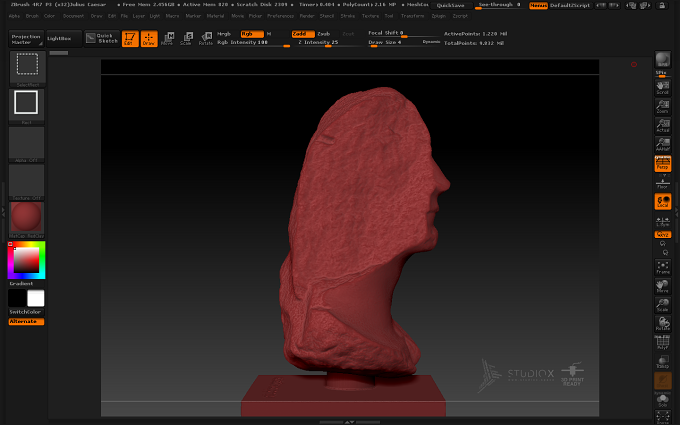Image resolution: width=680 pixels, height=425 pixels.
Task: Click the BPR render icon
Action: (663, 59)
